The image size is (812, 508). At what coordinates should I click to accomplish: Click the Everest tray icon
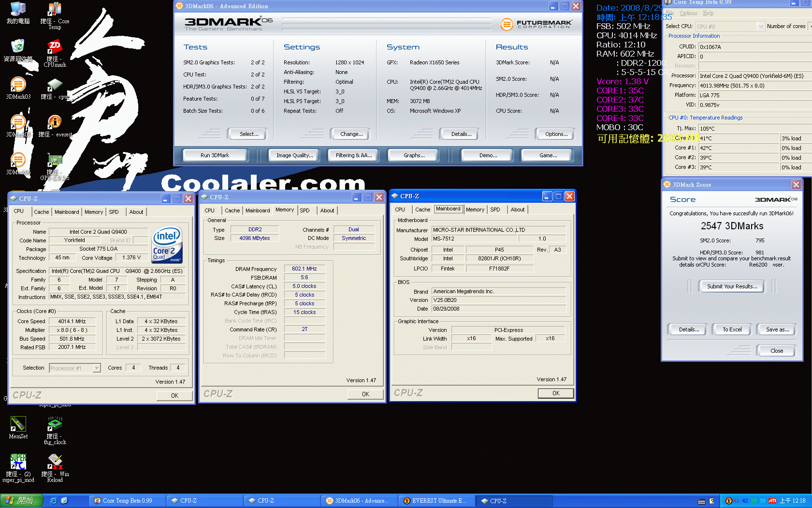tap(728, 501)
